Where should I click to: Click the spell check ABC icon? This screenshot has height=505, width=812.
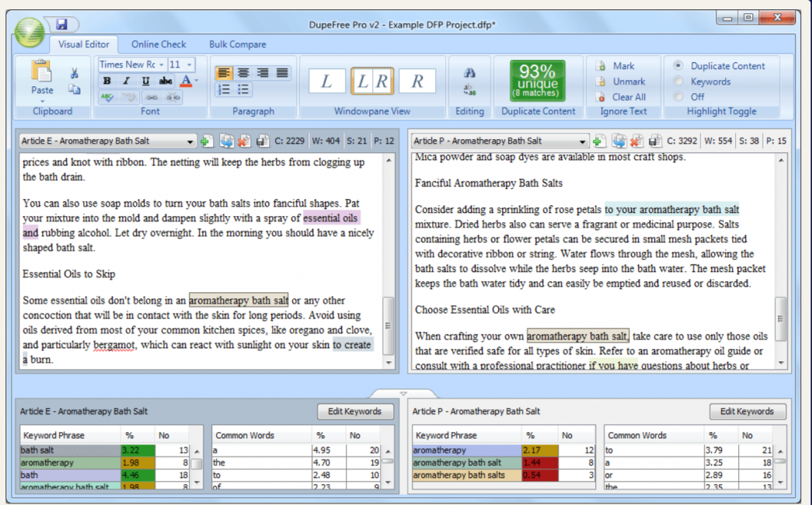tap(108, 97)
